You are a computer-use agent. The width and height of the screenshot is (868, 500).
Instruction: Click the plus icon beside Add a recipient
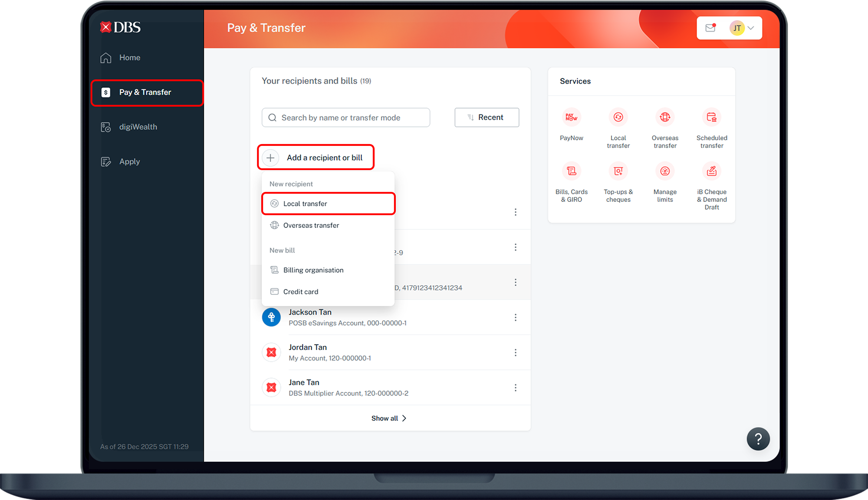[270, 158]
